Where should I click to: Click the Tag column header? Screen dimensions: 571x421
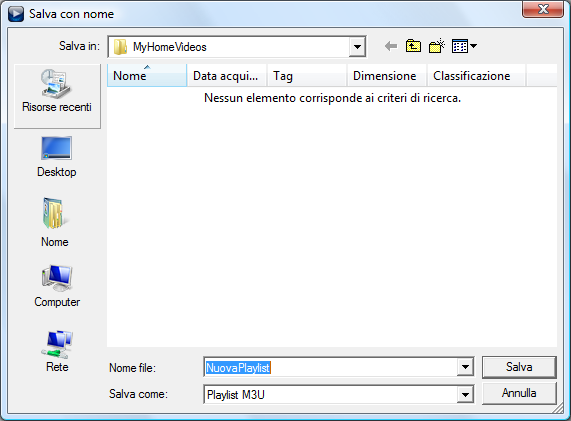pos(307,76)
